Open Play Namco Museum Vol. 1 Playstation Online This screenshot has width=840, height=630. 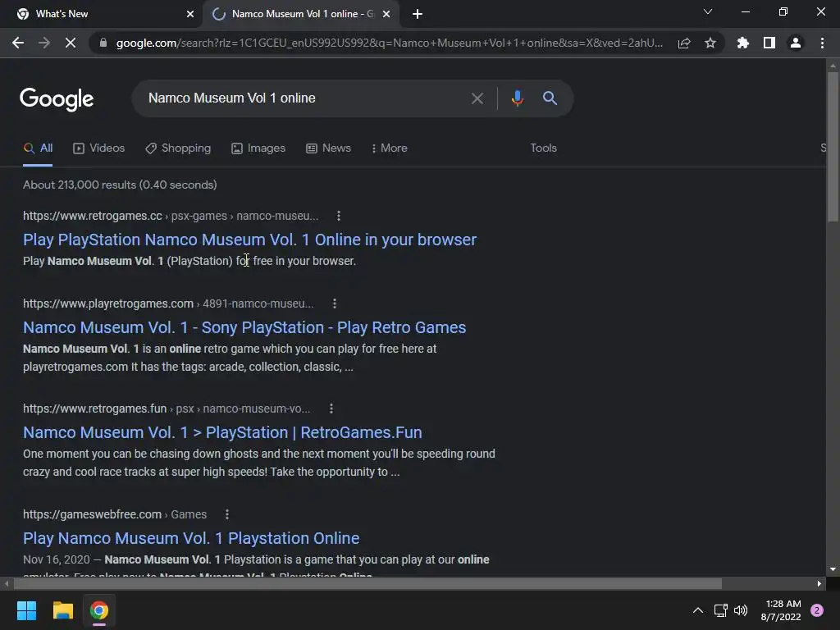[191, 538]
